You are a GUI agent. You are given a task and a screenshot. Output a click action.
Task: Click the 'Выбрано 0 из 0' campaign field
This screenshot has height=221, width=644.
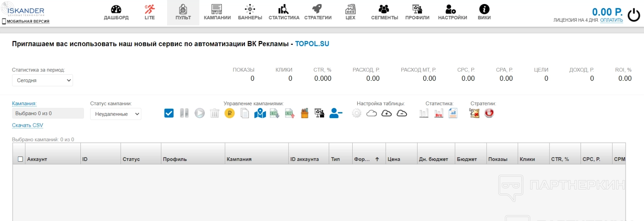click(x=48, y=113)
